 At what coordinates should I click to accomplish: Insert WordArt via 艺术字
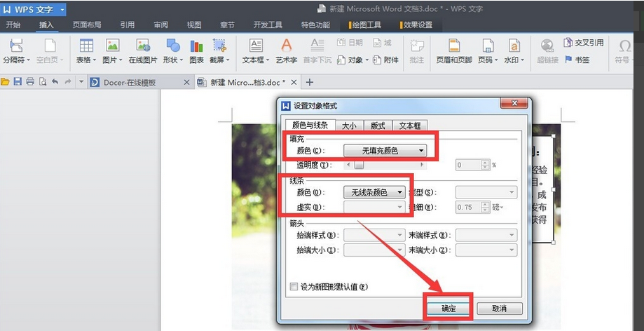coord(287,51)
